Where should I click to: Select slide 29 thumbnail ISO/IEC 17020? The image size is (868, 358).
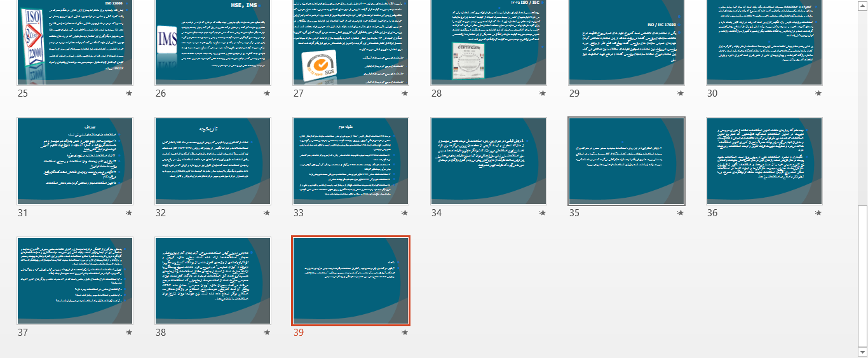pos(627,42)
